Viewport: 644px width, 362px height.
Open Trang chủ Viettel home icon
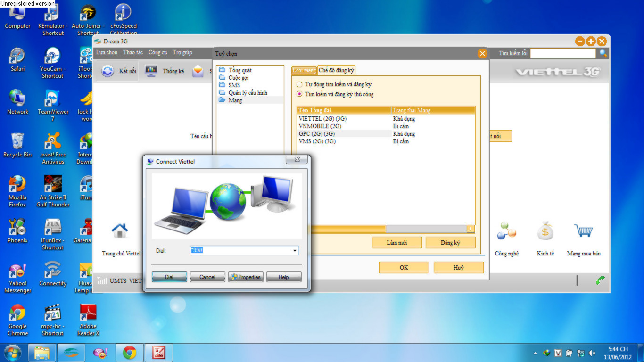(120, 230)
